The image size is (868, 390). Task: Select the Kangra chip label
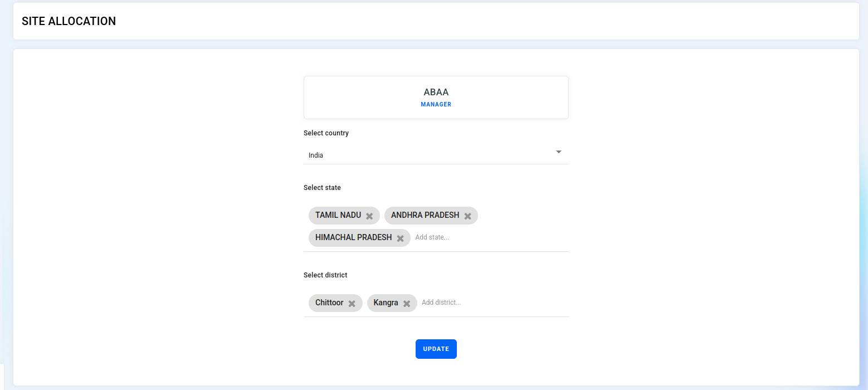[x=386, y=303]
